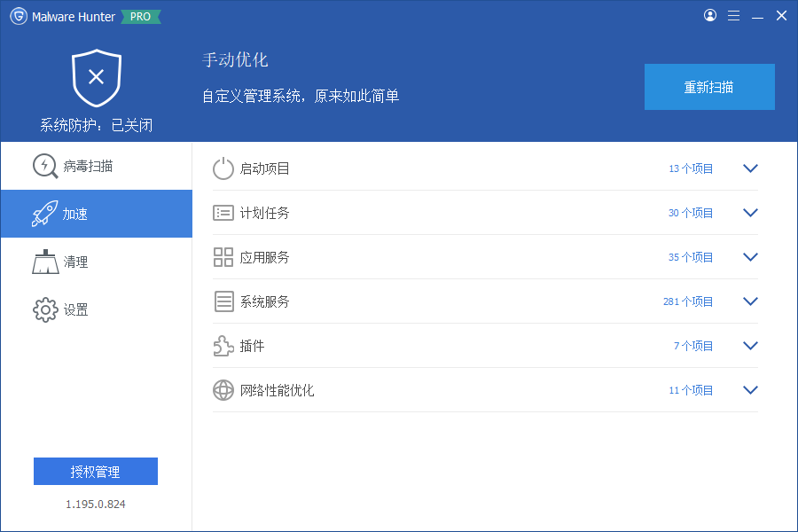Click the power icon beside 启动项目
Viewport: 798px width, 532px height.
(x=223, y=168)
